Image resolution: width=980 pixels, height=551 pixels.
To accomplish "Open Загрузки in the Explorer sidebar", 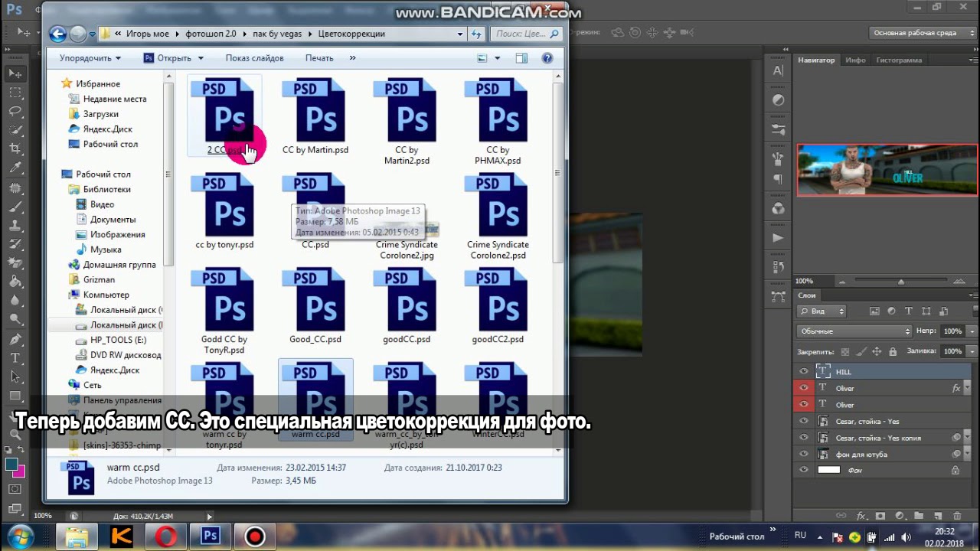I will (x=100, y=114).
